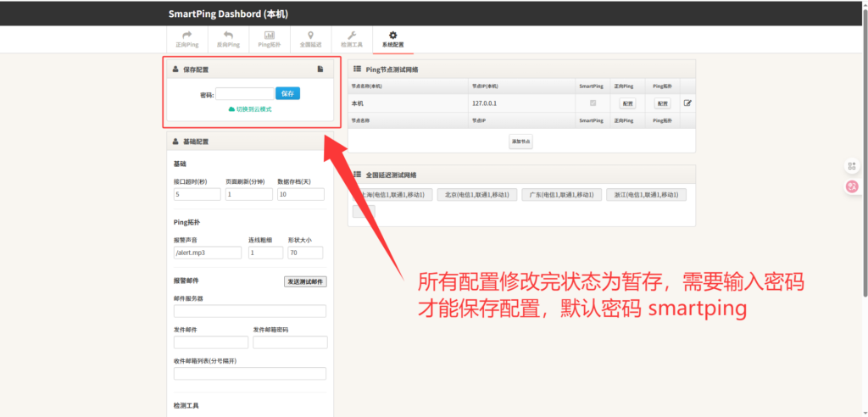Click the file icon in 保存配置 header

tap(320, 69)
